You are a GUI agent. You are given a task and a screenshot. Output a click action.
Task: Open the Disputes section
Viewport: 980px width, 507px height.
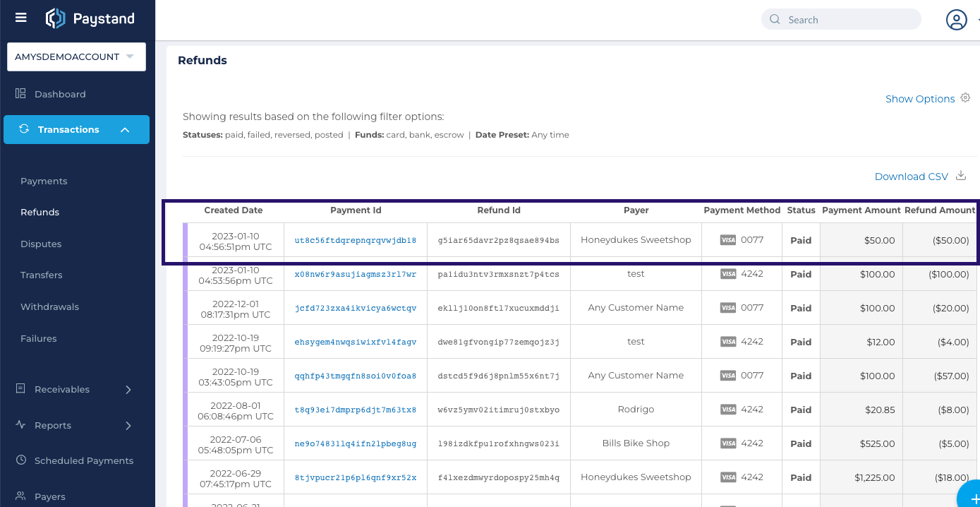tap(41, 244)
